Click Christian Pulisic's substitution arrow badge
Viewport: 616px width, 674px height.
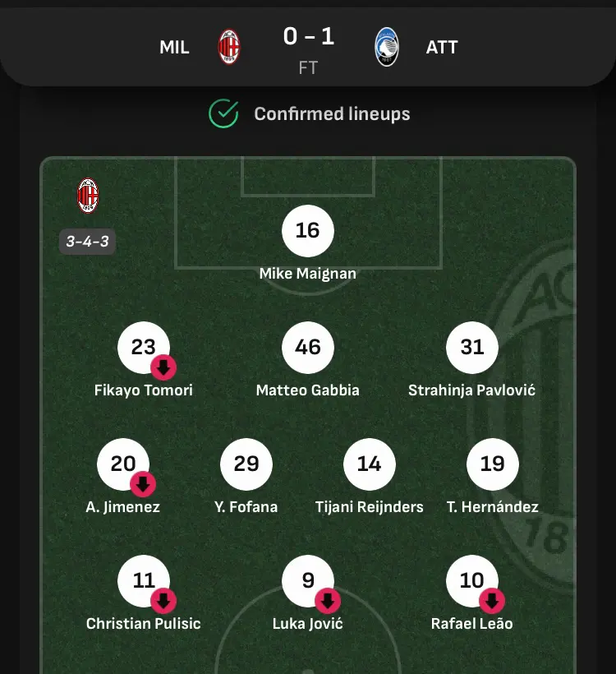coord(163,601)
